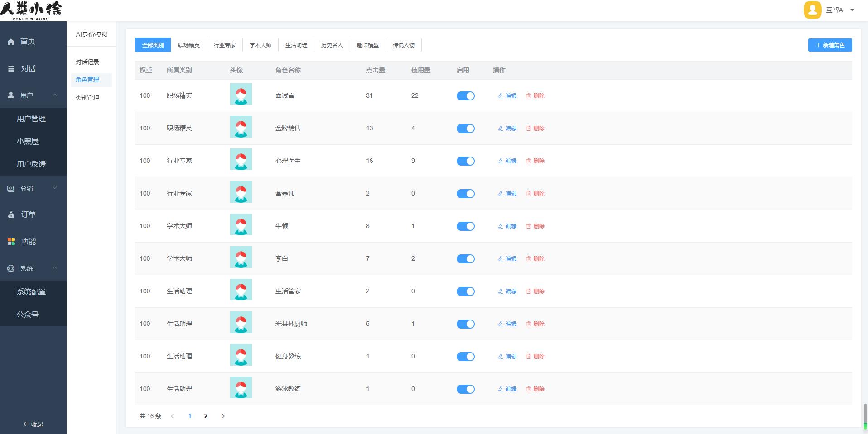This screenshot has height=434, width=868.
Task: Open the 功能 colored grid icon
Action: tap(11, 242)
